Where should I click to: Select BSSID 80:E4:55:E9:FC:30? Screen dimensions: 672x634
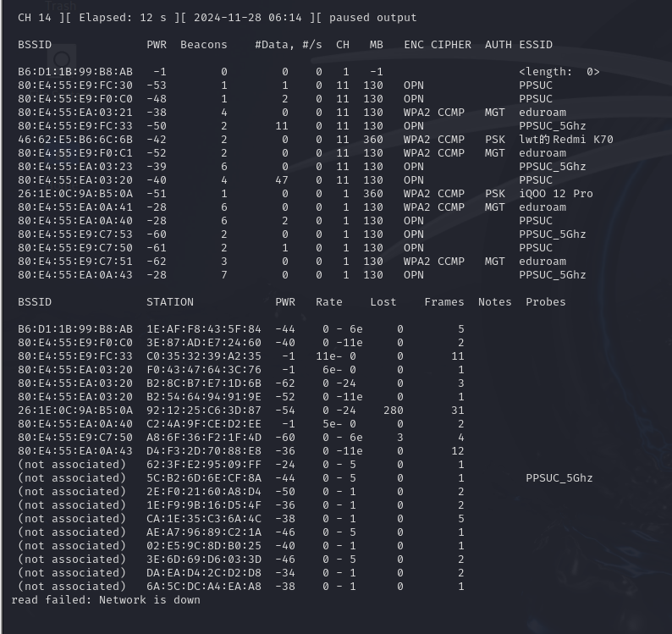75,85
